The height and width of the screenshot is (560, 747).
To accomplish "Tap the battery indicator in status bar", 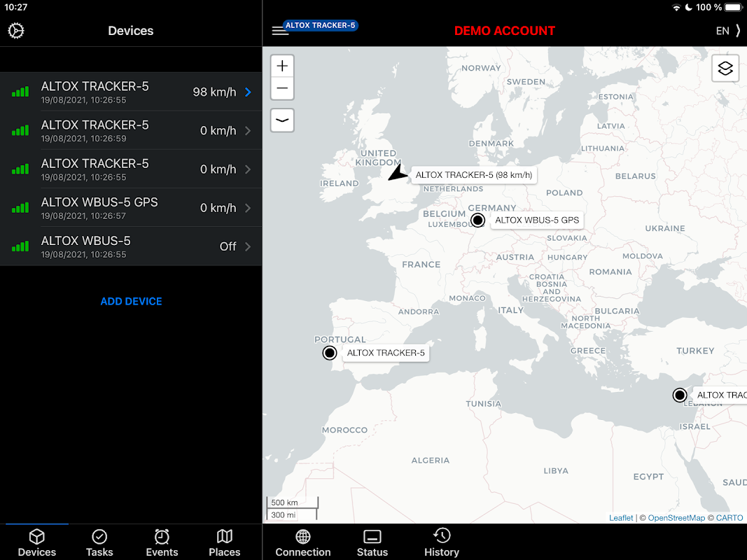I will (x=734, y=7).
